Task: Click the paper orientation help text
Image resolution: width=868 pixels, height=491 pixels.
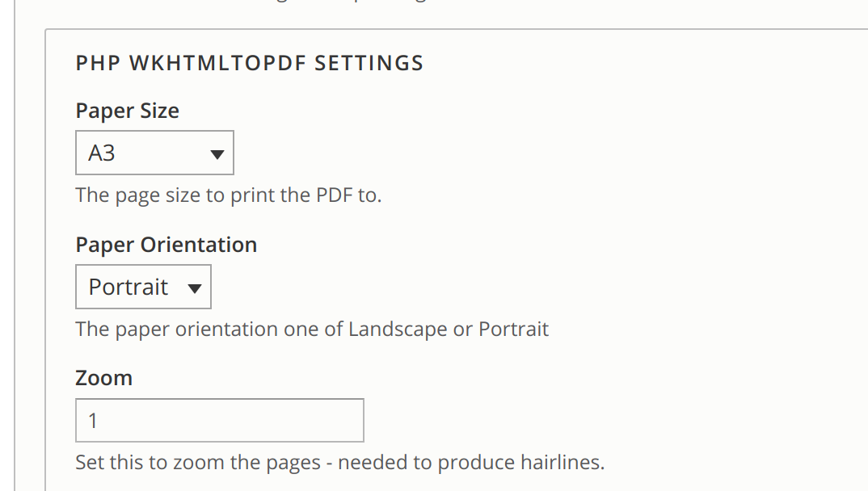Action: tap(312, 329)
